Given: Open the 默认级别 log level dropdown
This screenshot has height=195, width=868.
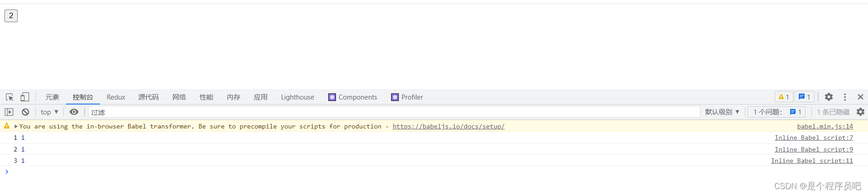Looking at the screenshot, I should pos(722,112).
